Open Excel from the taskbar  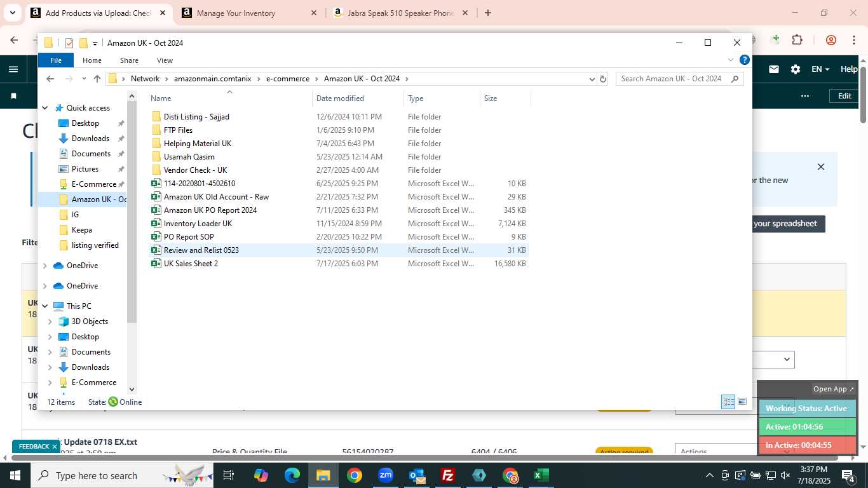541,475
